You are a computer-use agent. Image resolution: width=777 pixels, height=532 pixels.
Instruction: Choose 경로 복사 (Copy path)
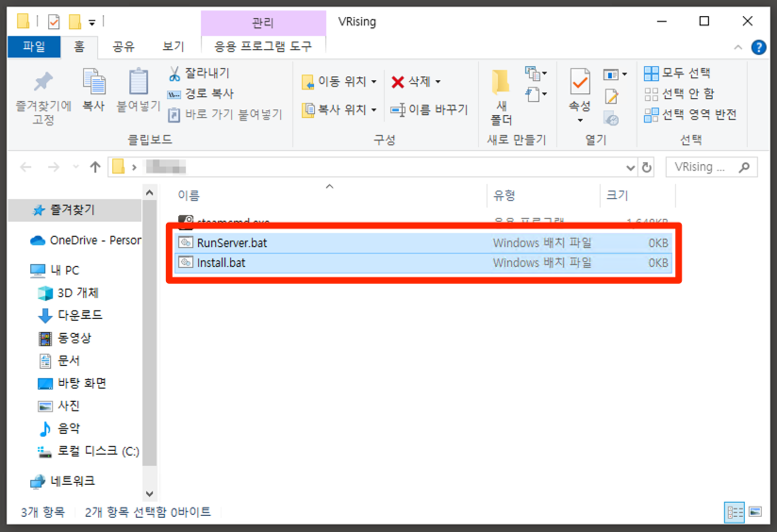[x=200, y=93]
